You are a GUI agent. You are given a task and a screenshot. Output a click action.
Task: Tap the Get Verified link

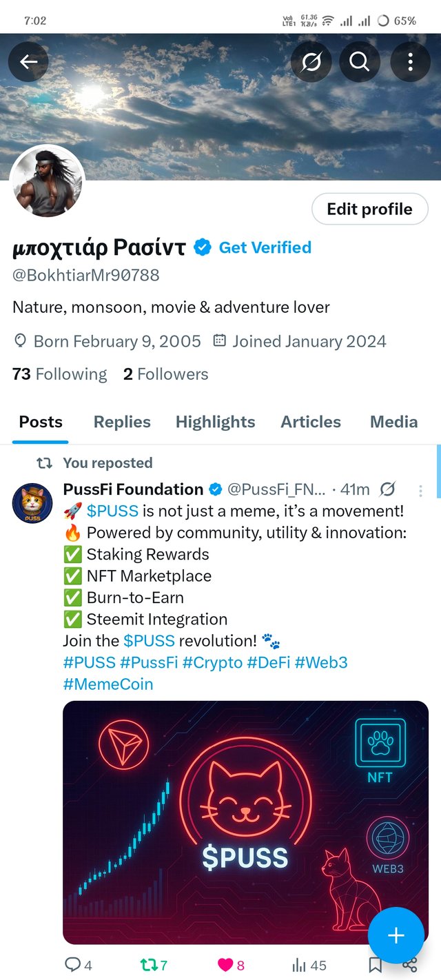pos(265,247)
